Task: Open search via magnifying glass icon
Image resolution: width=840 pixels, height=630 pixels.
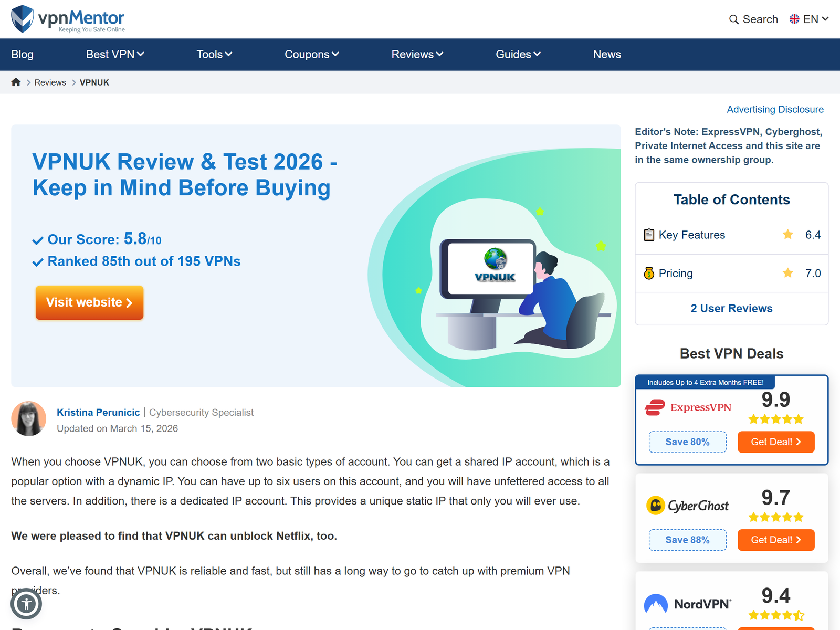Action: 734,19
